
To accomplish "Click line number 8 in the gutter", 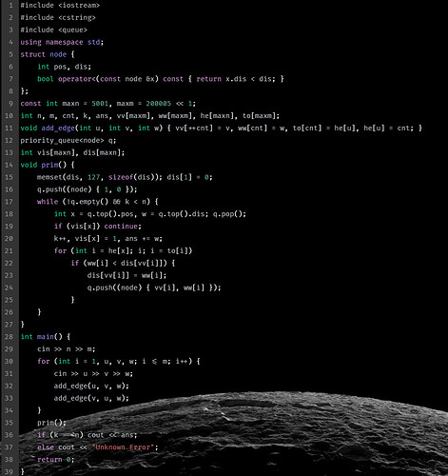I will click(11, 91).
